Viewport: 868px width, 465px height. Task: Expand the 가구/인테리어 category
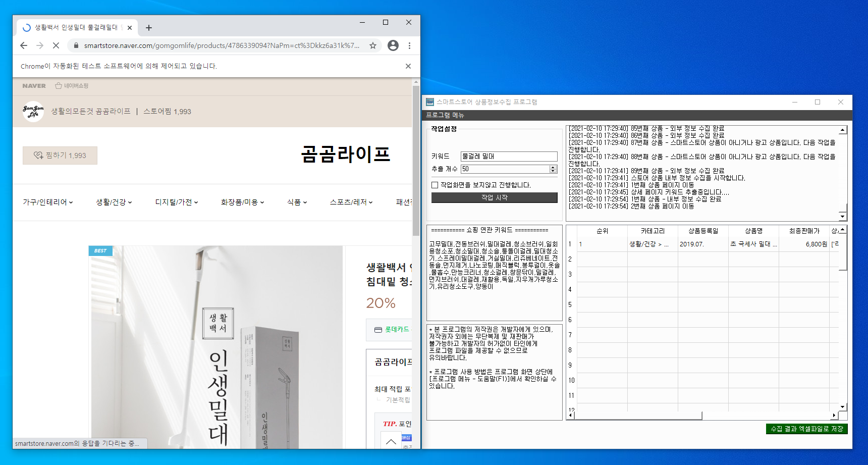48,202
